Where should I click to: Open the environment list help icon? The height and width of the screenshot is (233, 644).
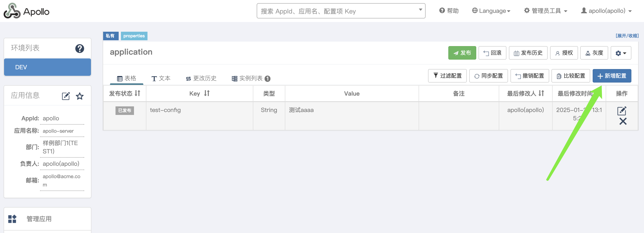(x=79, y=48)
